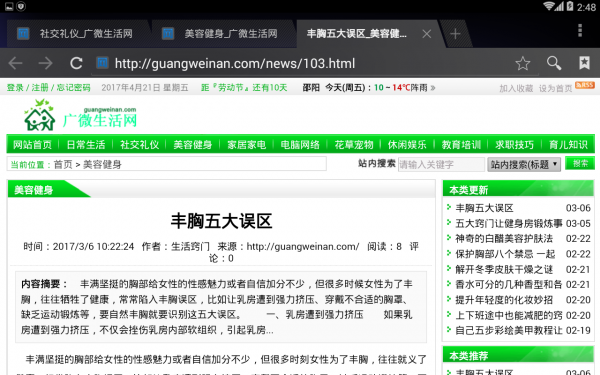Open 社交礼仪 nav menu item

click(139, 145)
